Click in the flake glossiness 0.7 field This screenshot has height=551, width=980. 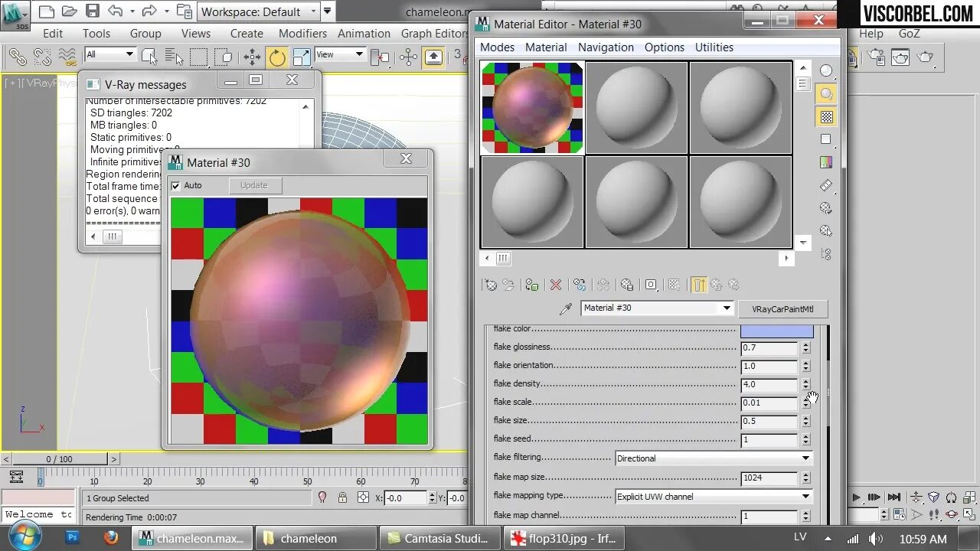pyautogui.click(x=769, y=347)
